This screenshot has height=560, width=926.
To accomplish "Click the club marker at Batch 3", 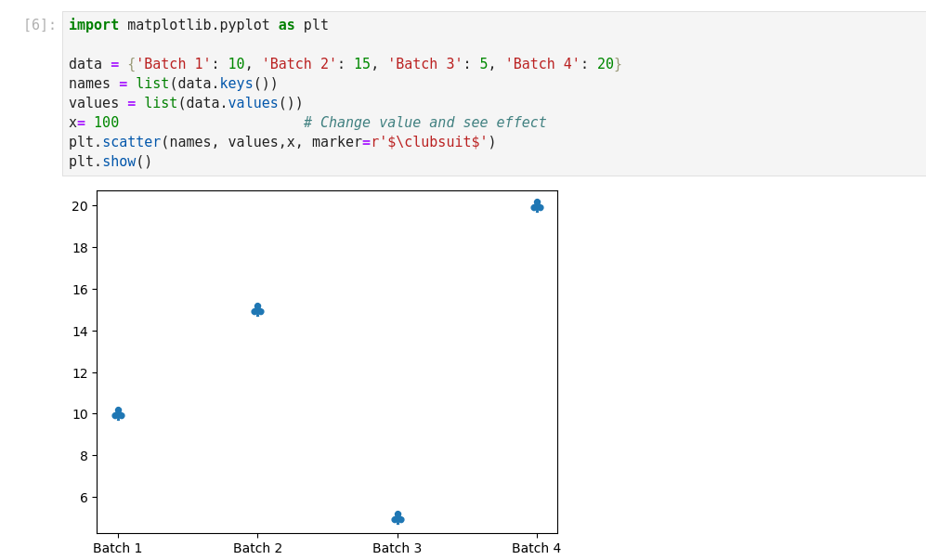I will pos(398,518).
